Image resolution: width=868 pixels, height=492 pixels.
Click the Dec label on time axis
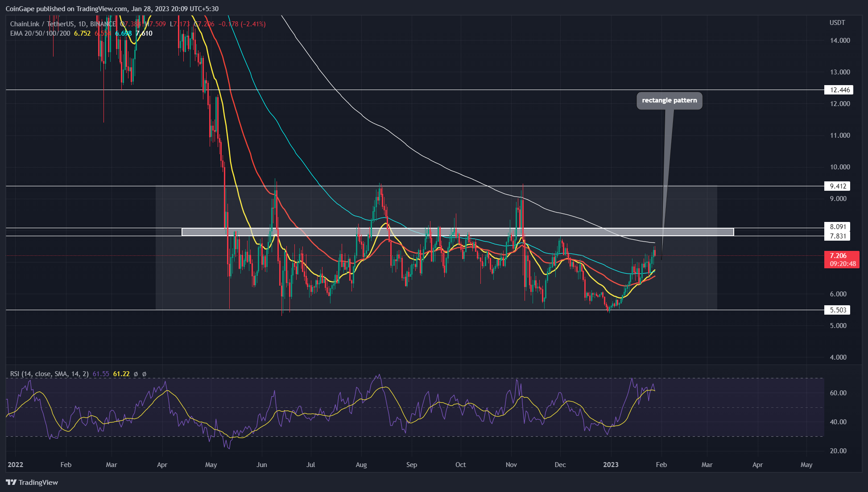[560, 465]
